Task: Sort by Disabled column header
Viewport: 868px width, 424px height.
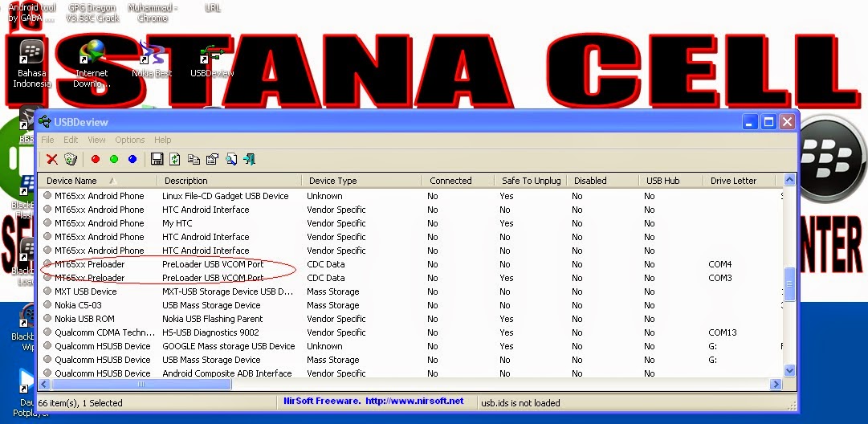Action: pos(603,181)
